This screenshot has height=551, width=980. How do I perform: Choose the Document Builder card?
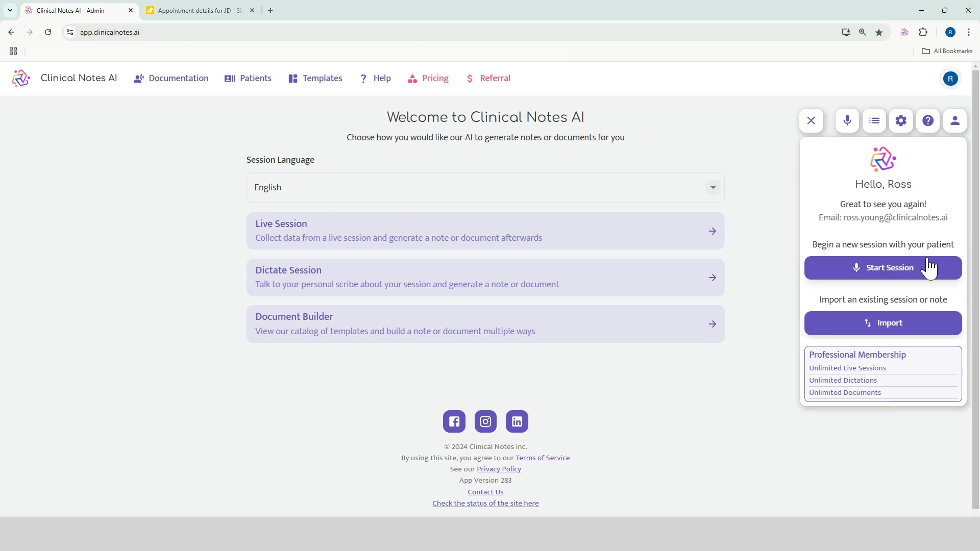click(485, 324)
